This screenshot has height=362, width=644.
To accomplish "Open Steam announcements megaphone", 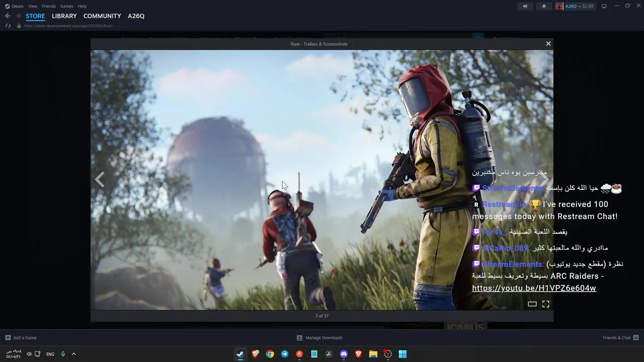I will tap(525, 6).
